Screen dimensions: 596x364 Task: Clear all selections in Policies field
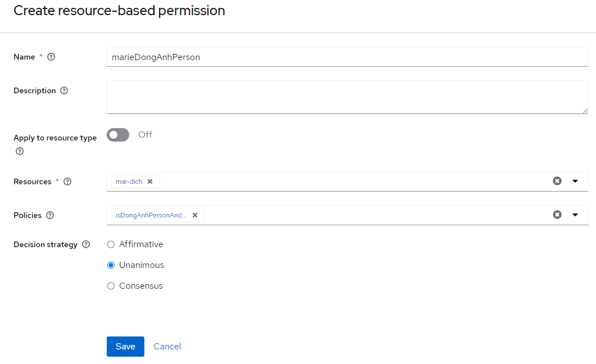point(557,215)
